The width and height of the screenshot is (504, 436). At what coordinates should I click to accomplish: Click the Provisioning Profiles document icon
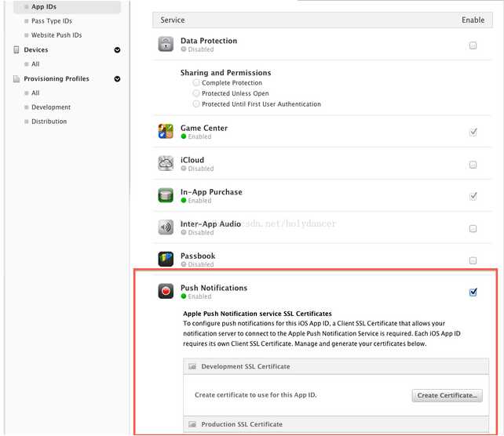click(16, 78)
